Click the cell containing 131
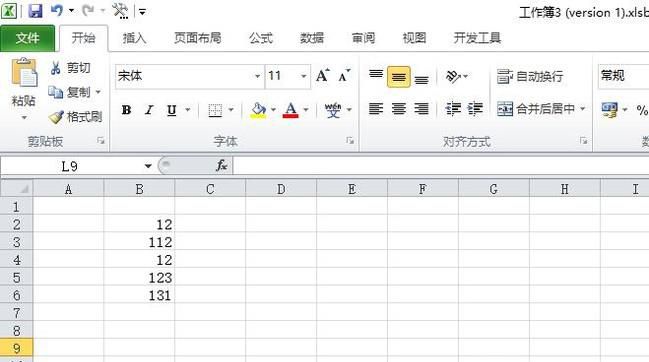This screenshot has width=649, height=362. [x=139, y=295]
